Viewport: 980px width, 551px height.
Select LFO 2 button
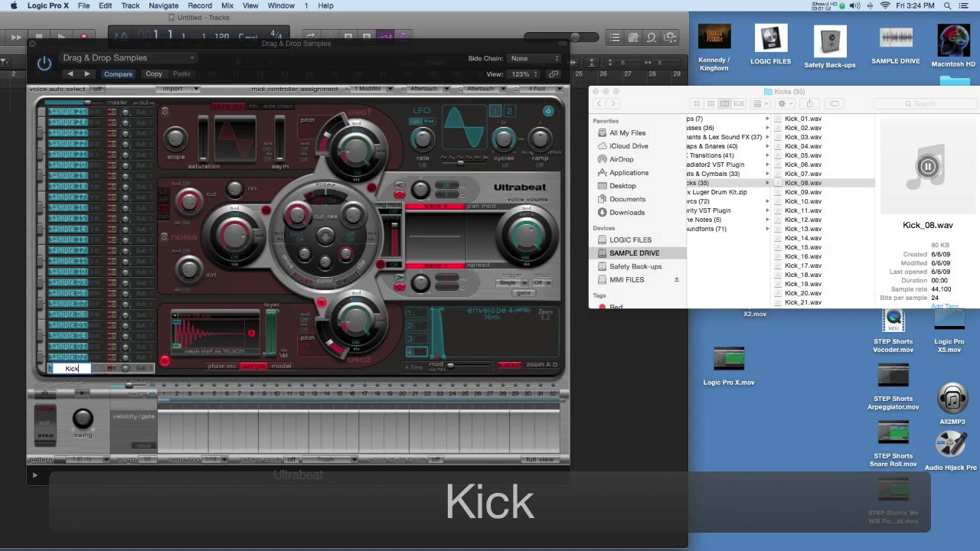point(509,111)
